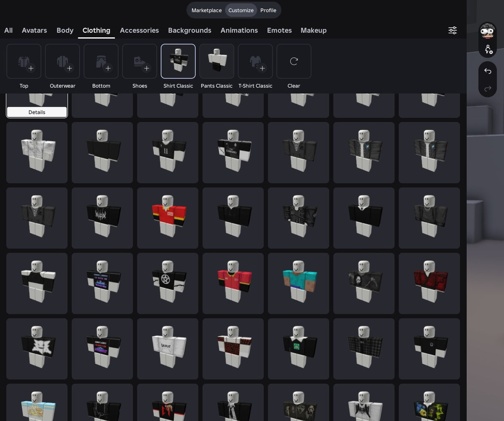Open the All category tab

pos(8,30)
